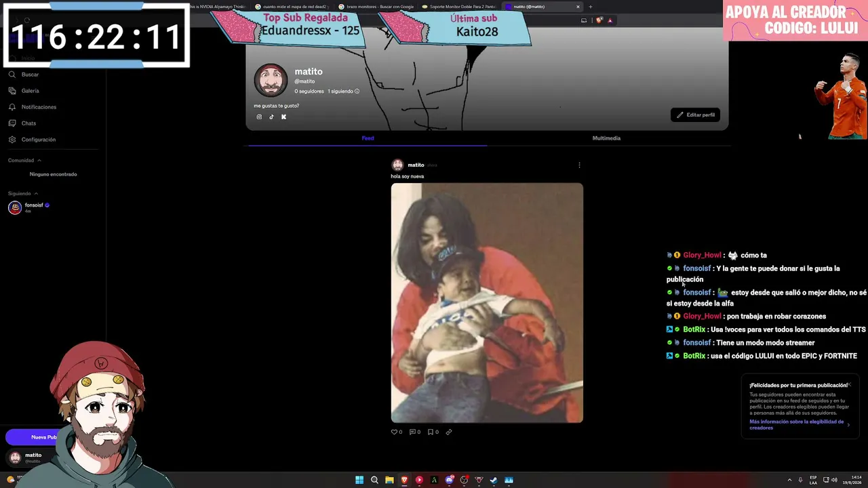
Task: Click matito username on the post
Action: coord(416,165)
